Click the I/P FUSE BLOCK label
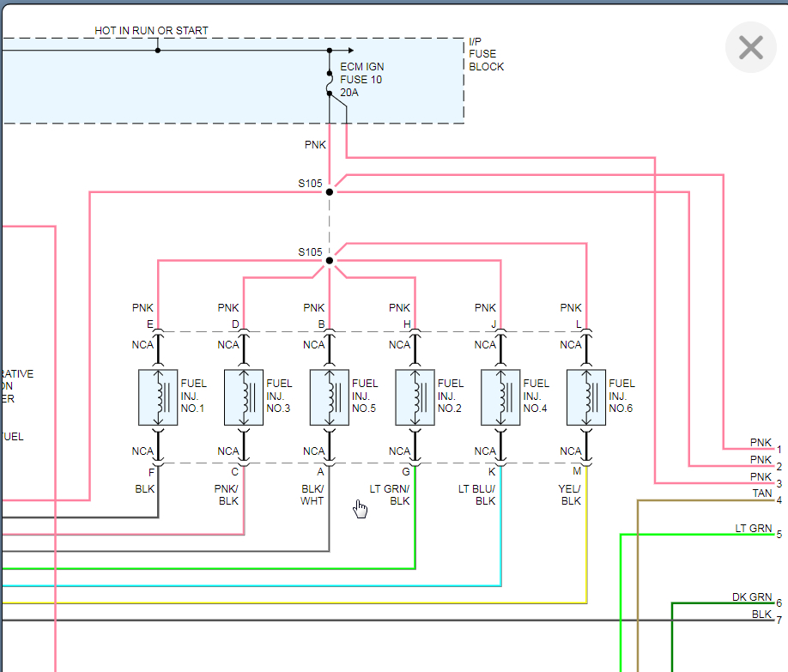 [x=486, y=54]
